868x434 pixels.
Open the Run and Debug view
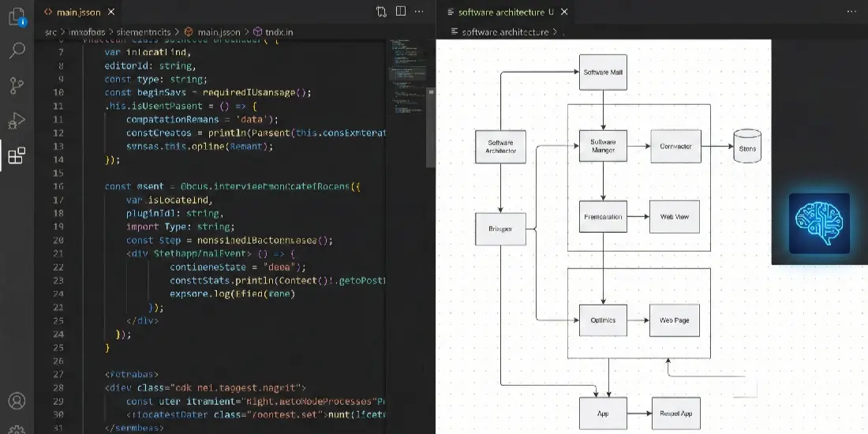point(17,121)
